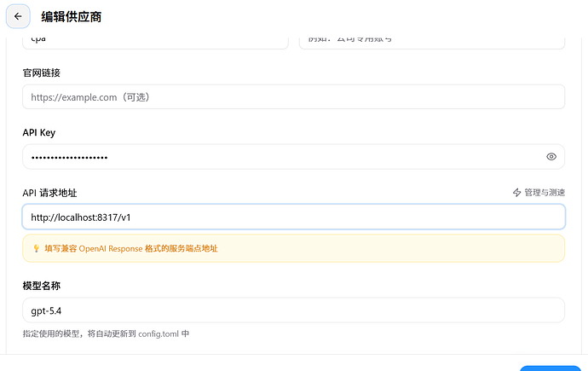Edit the API 请求地址 field
This screenshot has height=371, width=588.
click(294, 217)
